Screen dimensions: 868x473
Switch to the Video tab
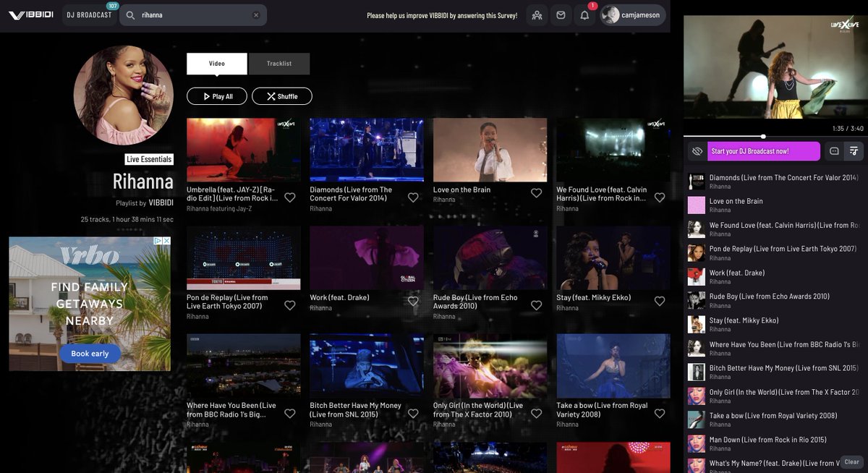(217, 64)
